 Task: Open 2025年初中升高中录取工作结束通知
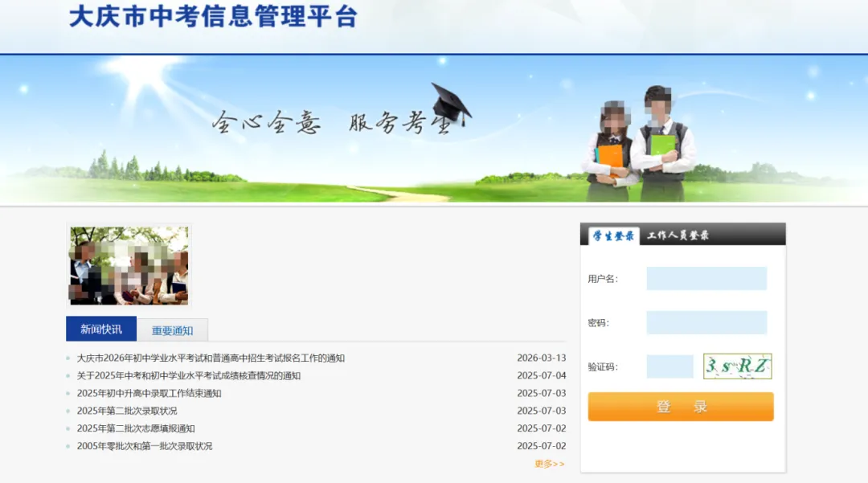(x=149, y=393)
